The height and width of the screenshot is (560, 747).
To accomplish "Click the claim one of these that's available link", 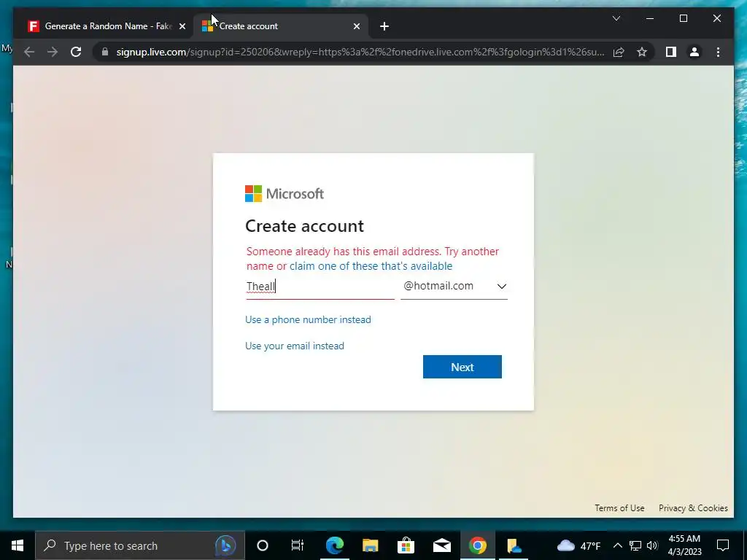I will coord(371,265).
